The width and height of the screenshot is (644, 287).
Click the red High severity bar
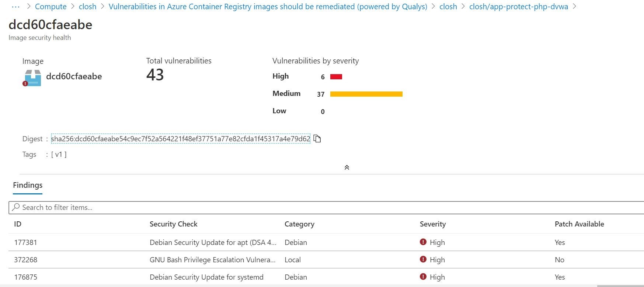point(336,77)
